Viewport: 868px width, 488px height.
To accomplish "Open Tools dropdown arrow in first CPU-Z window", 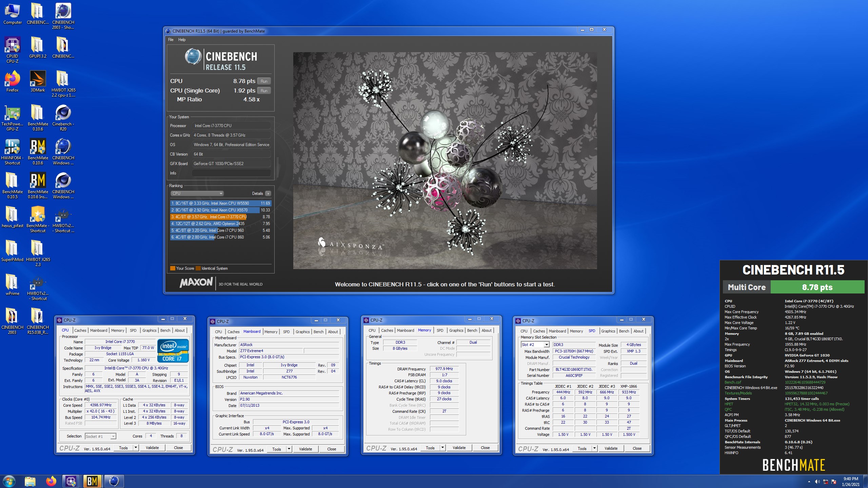I will click(136, 448).
